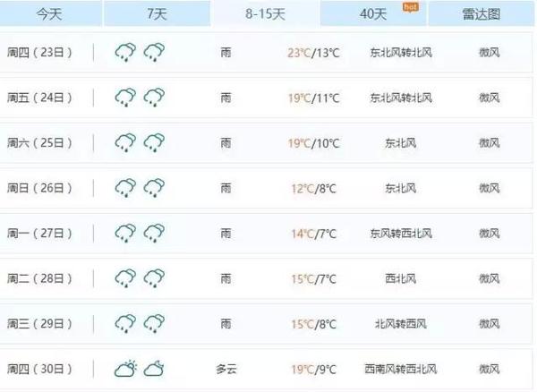
Task: Click the 12℃/8℃ temperature for 26日
Action: click(313, 189)
